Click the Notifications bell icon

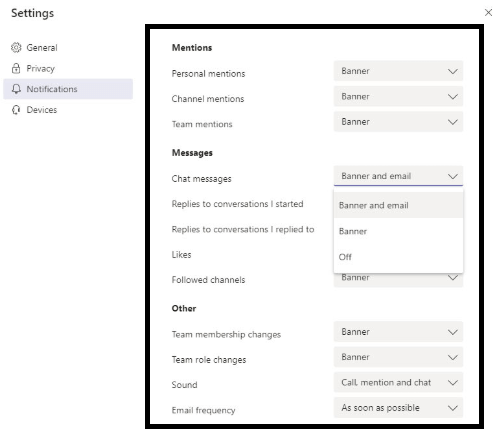coord(16,89)
